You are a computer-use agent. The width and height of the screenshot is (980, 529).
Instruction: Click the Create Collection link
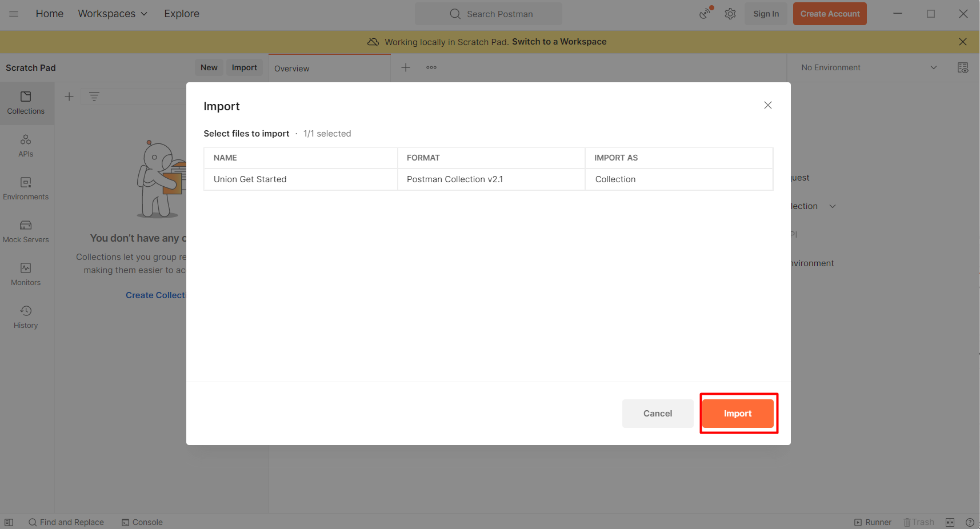[x=156, y=295]
